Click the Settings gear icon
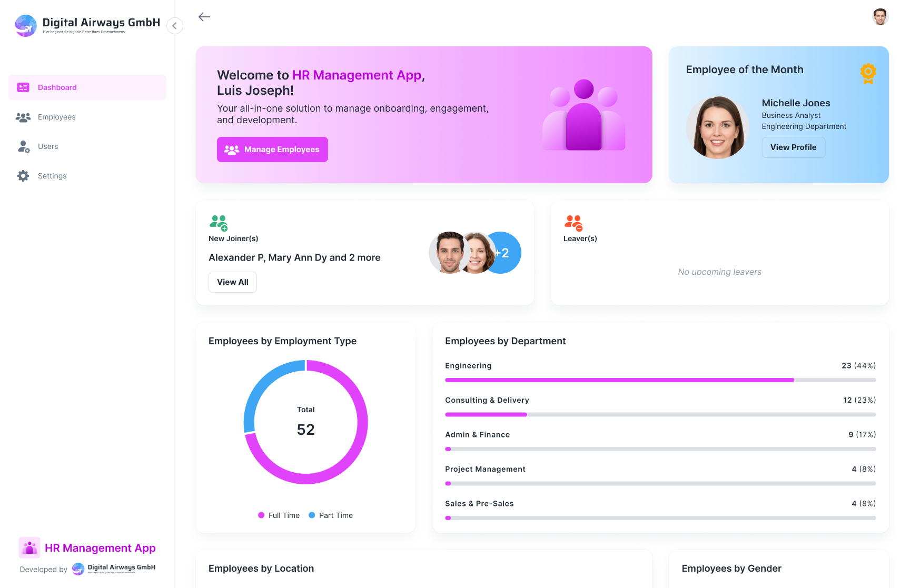910x588 pixels. [x=23, y=176]
